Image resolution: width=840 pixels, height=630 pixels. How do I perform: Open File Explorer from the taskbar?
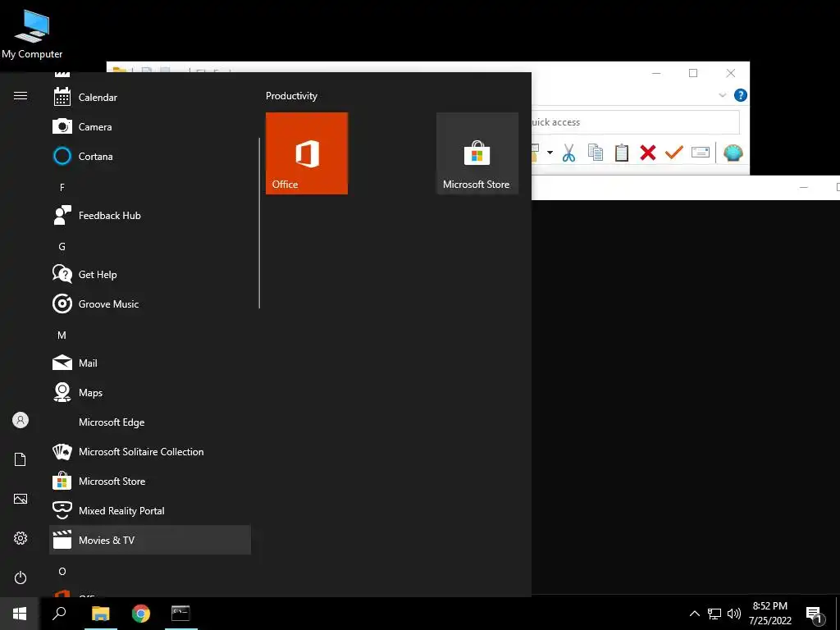click(x=100, y=614)
